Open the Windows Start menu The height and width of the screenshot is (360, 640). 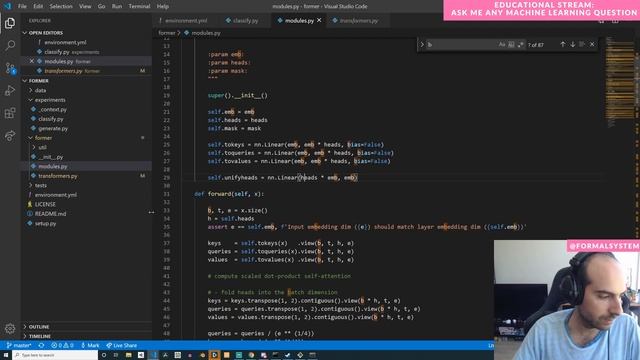pyautogui.click(x=6, y=355)
